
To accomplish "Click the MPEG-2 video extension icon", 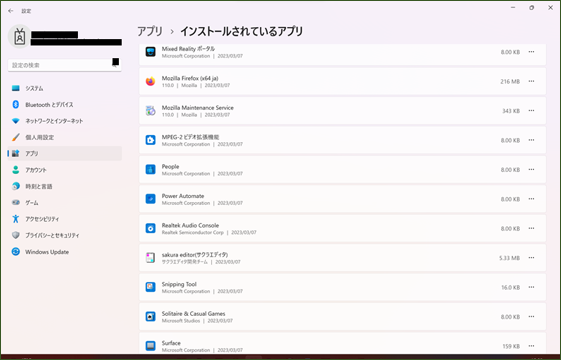I will click(x=151, y=140).
